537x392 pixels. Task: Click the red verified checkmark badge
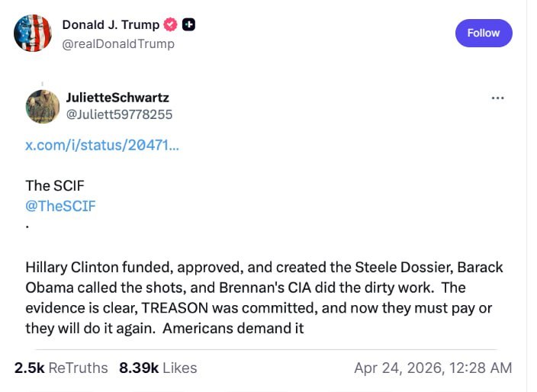coord(171,24)
